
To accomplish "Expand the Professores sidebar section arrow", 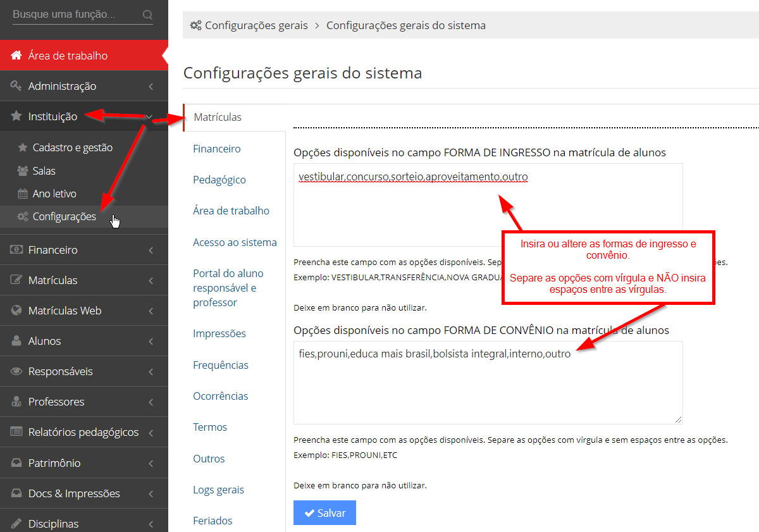I will point(151,402).
